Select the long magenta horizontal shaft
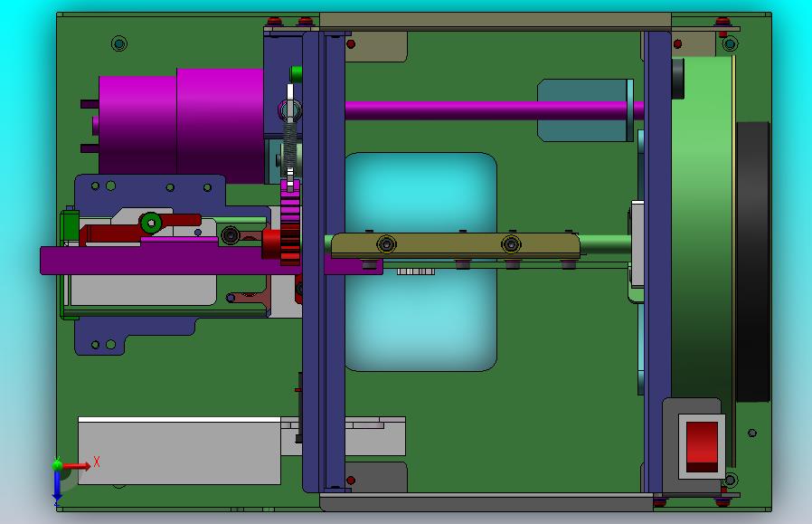Image resolution: width=812 pixels, height=524 pixels. click(495, 110)
